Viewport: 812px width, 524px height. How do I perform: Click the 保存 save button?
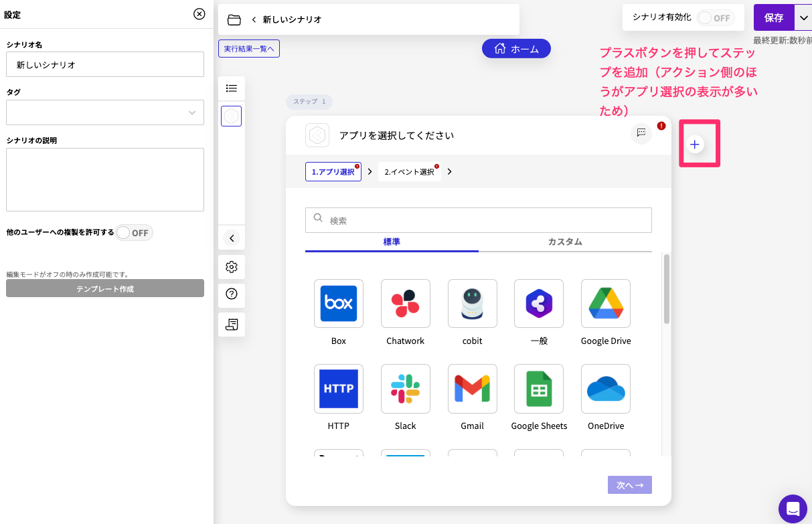click(x=774, y=18)
